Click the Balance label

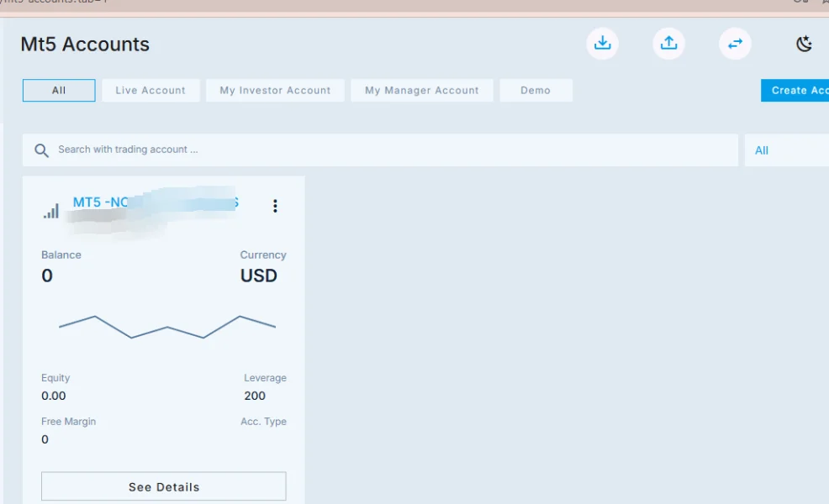pyautogui.click(x=61, y=255)
